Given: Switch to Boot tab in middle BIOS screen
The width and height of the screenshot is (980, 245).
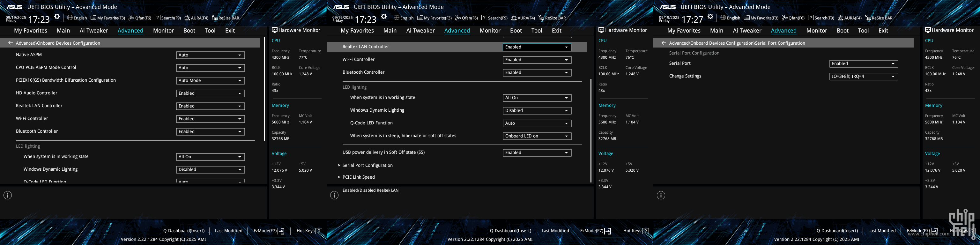Looking at the screenshot, I should [516, 30].
